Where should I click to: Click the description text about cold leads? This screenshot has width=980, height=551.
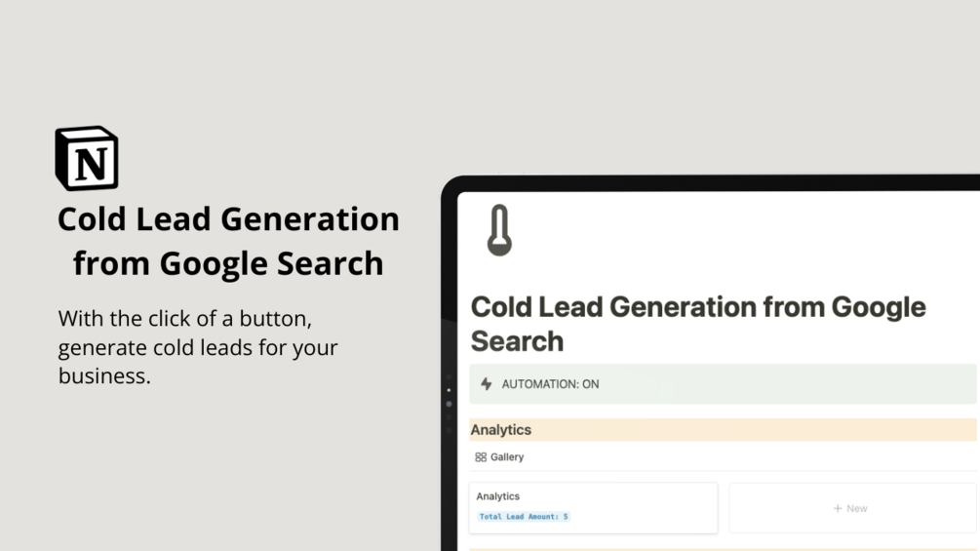198,347
